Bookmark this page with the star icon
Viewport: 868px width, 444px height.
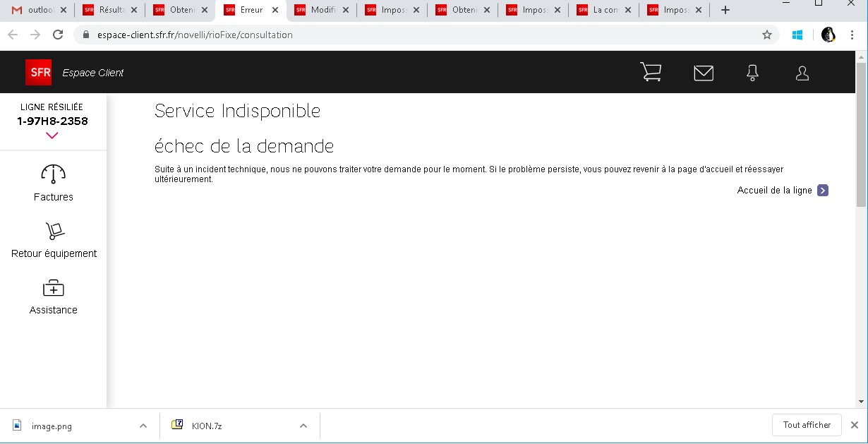[x=767, y=35]
